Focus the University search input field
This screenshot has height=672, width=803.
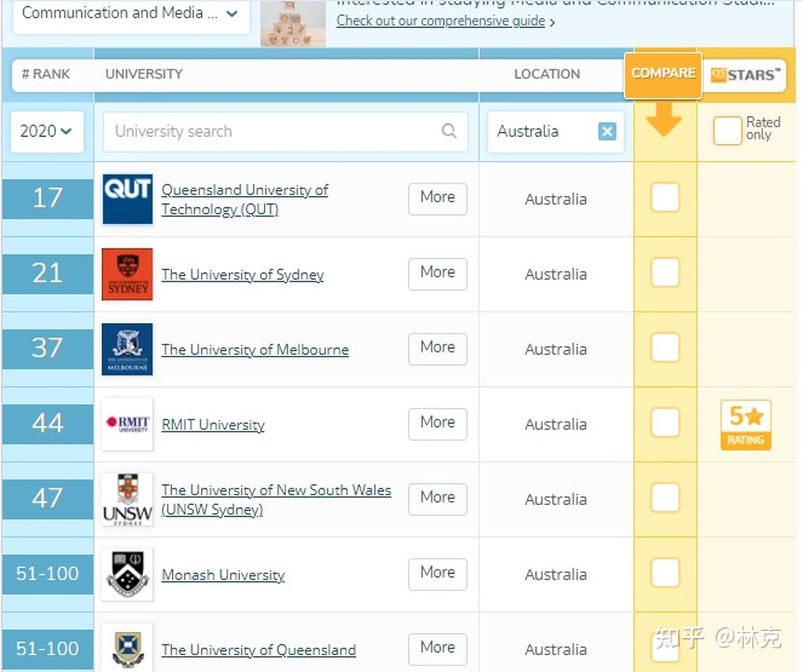tap(286, 132)
